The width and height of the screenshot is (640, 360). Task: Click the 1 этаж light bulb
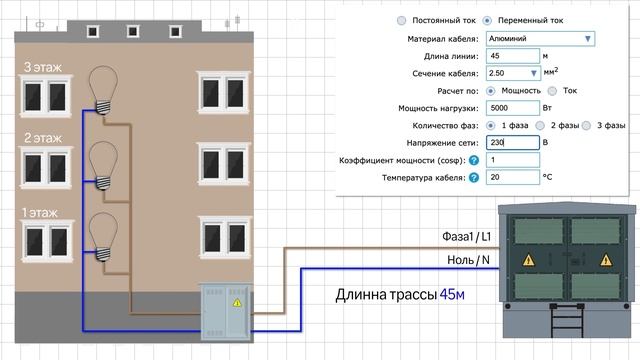click(103, 237)
